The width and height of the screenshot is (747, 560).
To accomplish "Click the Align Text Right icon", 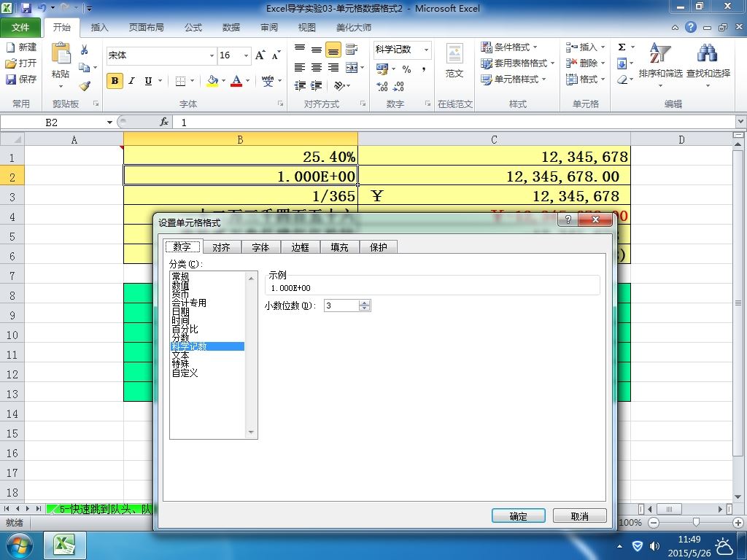I will pos(333,68).
